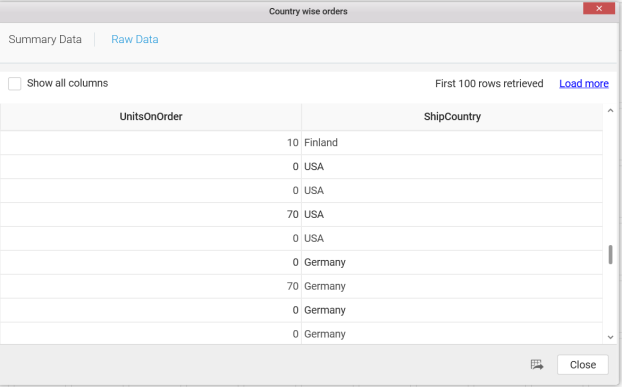
Task: Click the 70 value in the Germany row
Action: point(293,286)
